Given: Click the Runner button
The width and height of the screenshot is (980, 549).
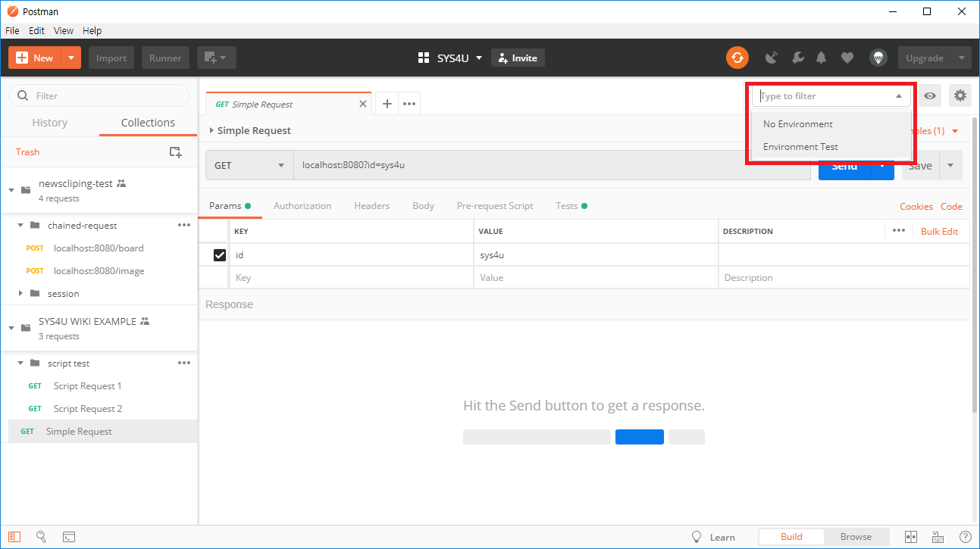Looking at the screenshot, I should click(165, 58).
